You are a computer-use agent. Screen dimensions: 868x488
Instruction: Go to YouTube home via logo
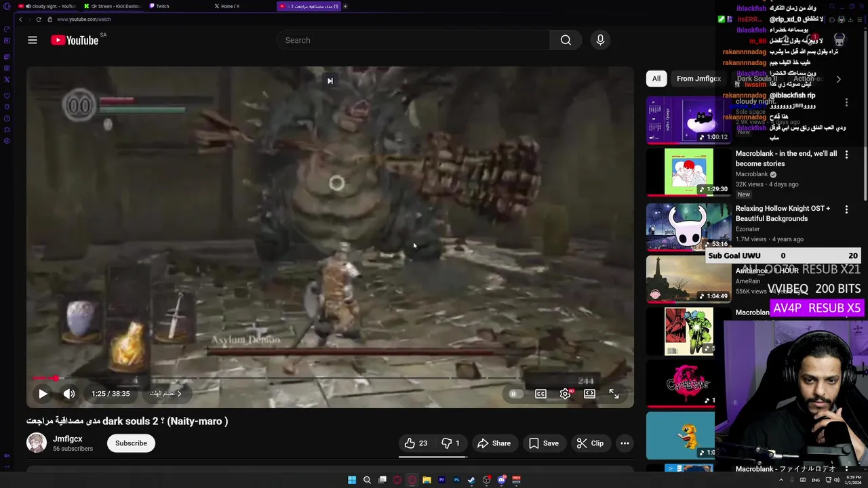click(75, 40)
